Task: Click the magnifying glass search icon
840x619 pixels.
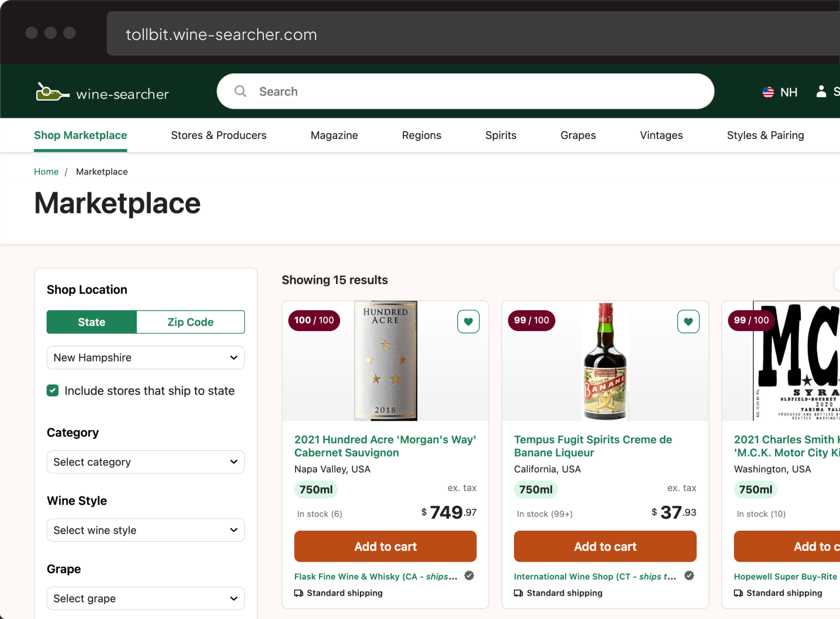Action: point(240,91)
